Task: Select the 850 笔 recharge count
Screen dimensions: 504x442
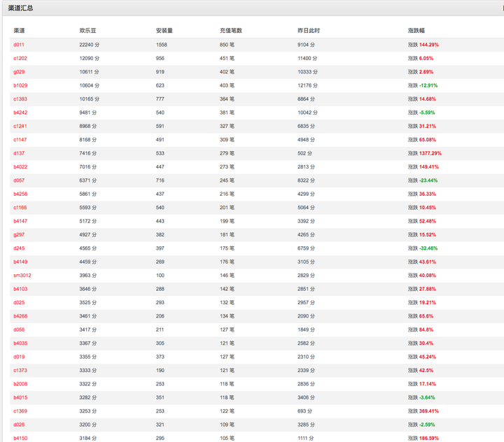Action: [x=227, y=45]
